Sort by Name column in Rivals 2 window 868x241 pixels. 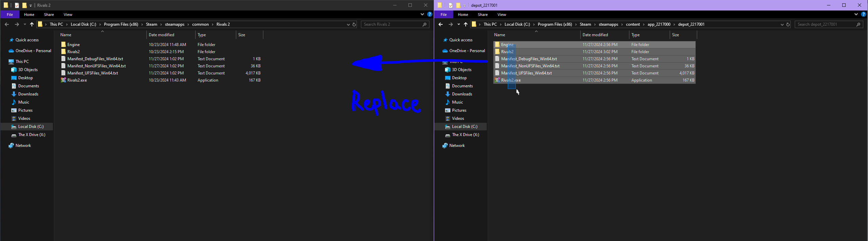[x=103, y=35]
